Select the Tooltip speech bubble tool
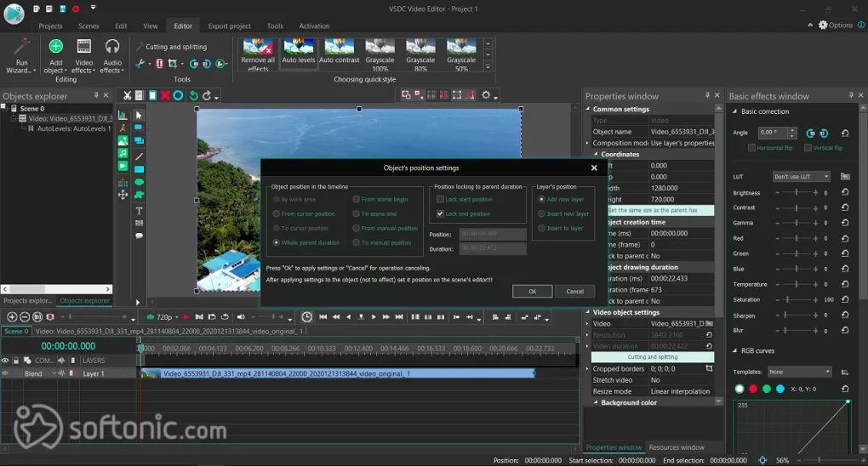 tap(139, 236)
